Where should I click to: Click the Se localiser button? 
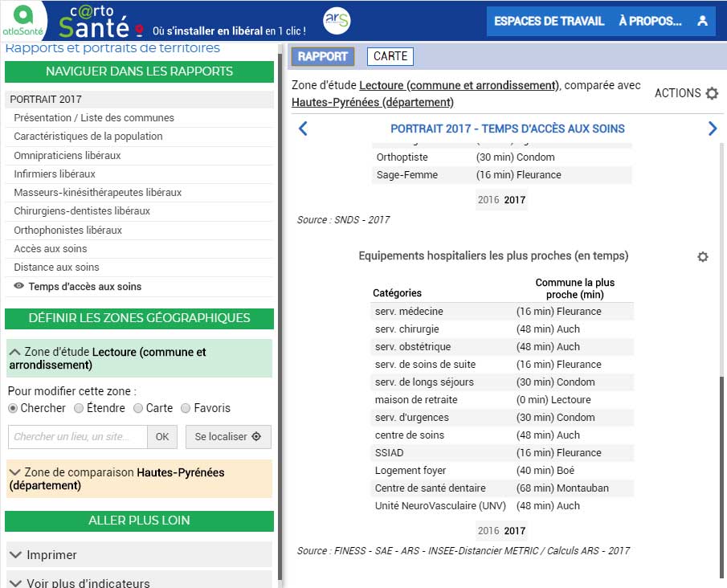pyautogui.click(x=228, y=437)
